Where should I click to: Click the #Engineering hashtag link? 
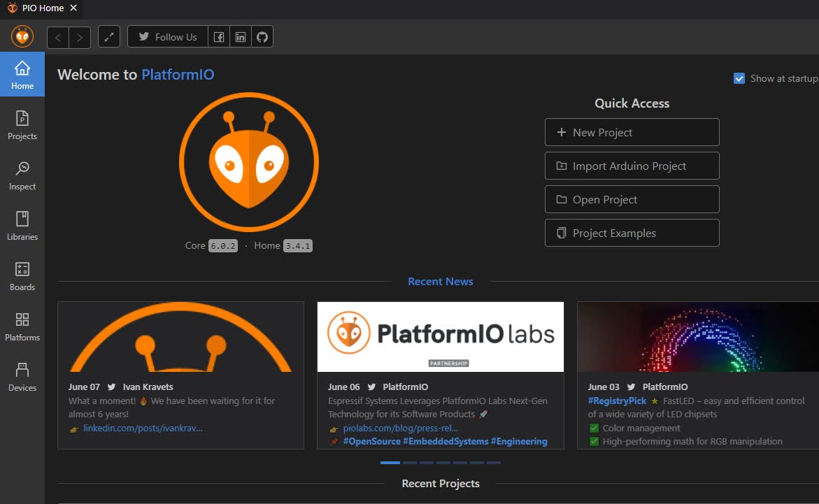(519, 441)
